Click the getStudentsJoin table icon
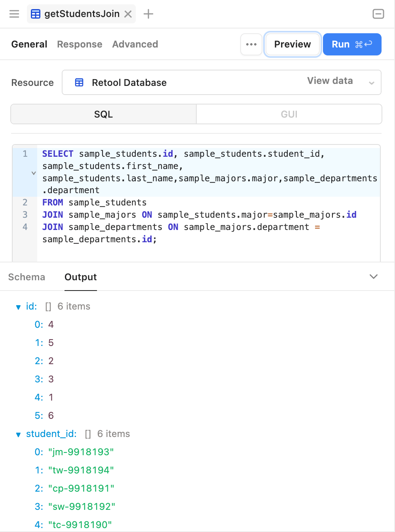 pos(36,14)
